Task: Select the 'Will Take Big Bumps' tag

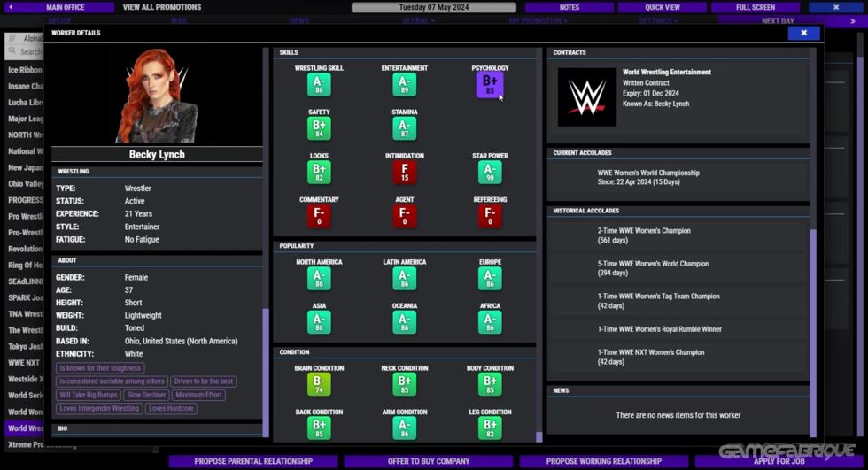Action: point(88,395)
